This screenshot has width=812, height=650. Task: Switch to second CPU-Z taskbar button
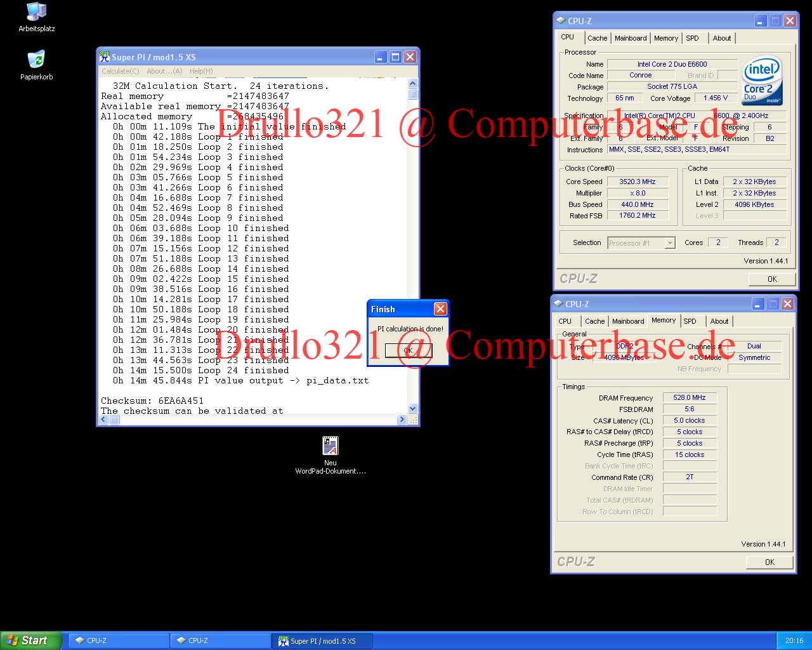click(x=219, y=640)
